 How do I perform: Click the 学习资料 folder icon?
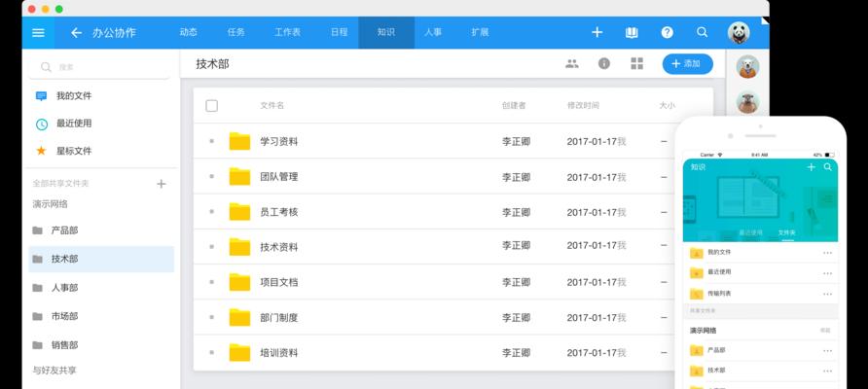coord(239,141)
